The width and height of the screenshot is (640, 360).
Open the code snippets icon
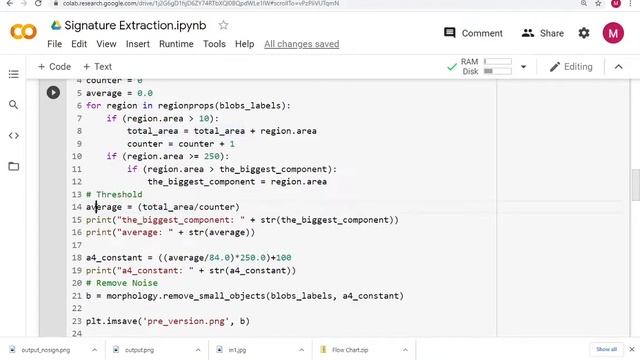click(x=13, y=136)
